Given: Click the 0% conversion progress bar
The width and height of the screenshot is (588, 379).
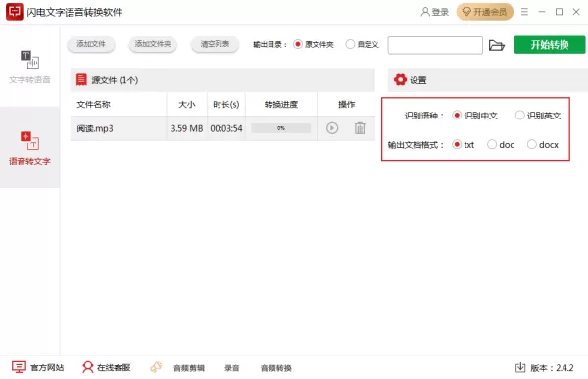Looking at the screenshot, I should pos(281,128).
